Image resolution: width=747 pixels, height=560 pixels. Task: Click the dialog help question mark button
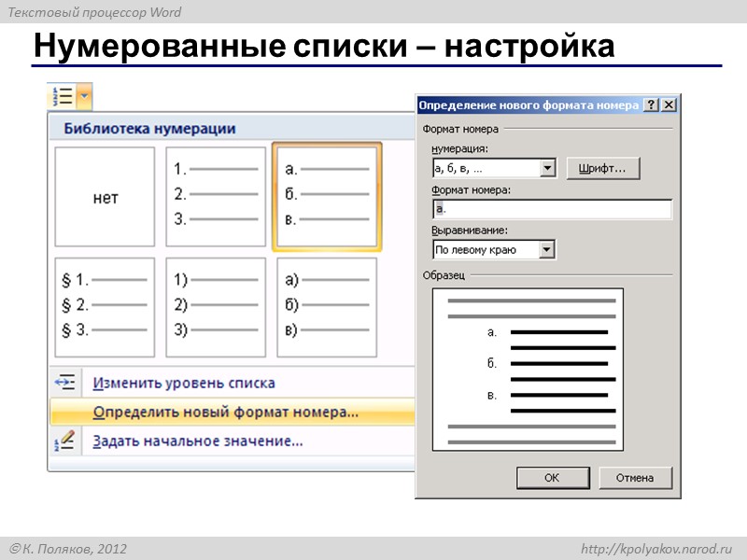[x=653, y=105]
